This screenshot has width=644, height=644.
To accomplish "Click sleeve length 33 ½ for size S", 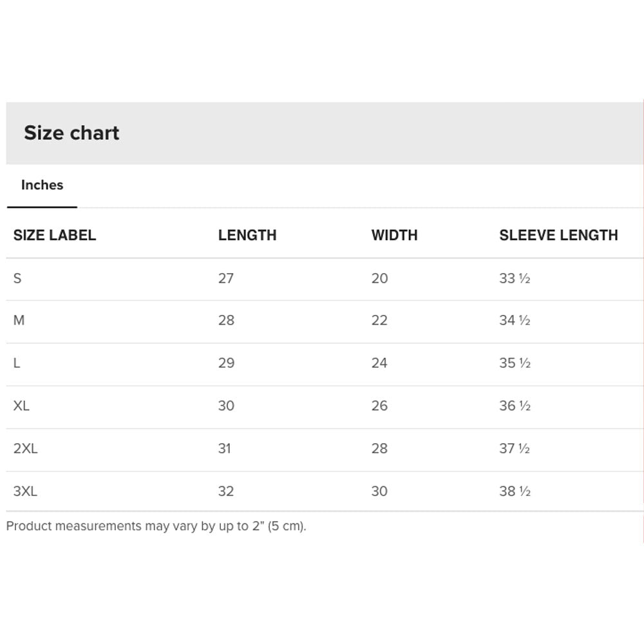I will coord(515,279).
